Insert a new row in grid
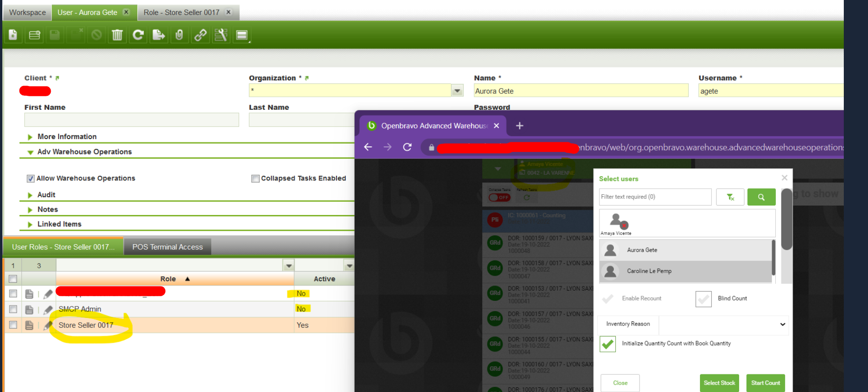Image resolution: width=868 pixels, height=392 pixels. point(34,35)
